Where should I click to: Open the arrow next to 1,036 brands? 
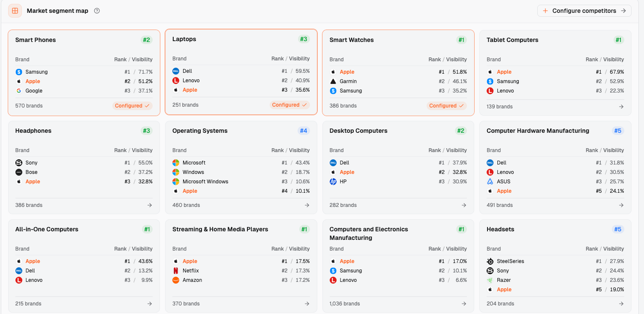[464, 304]
